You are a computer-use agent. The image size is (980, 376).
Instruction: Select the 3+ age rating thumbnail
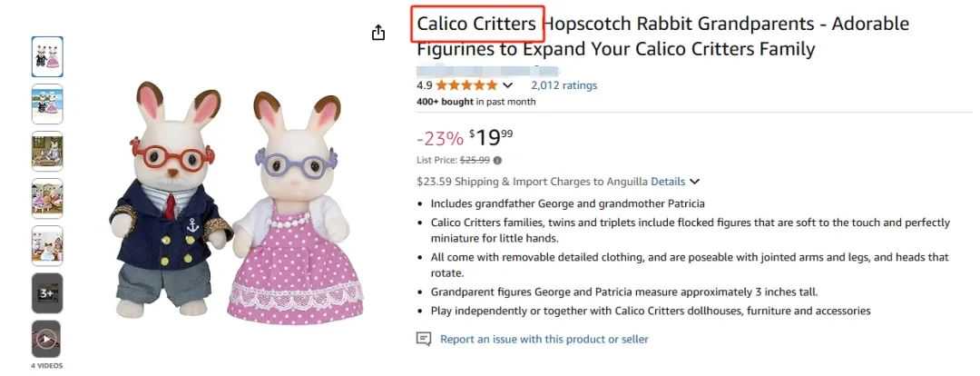click(47, 292)
